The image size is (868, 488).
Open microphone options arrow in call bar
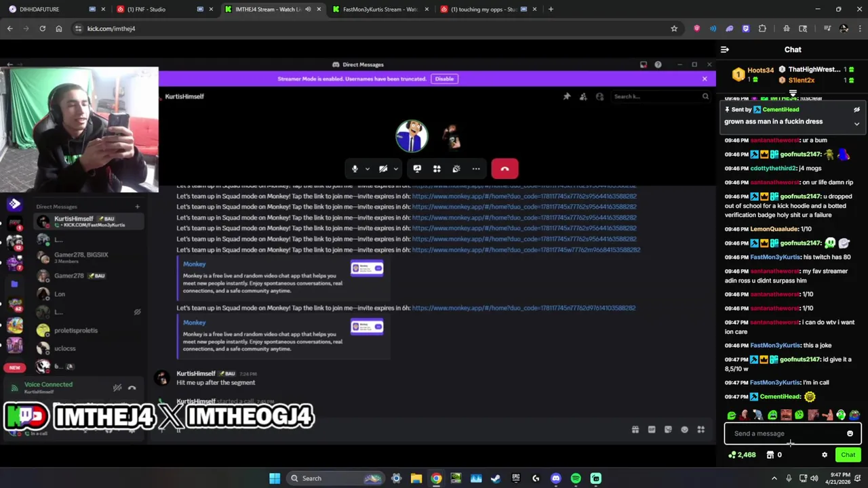(x=368, y=169)
